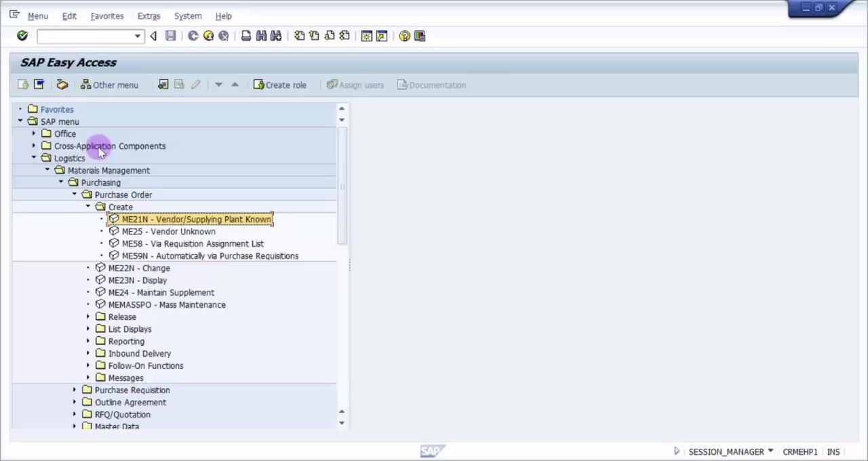Open the System menu
This screenshot has height=461, width=868.
(x=188, y=16)
